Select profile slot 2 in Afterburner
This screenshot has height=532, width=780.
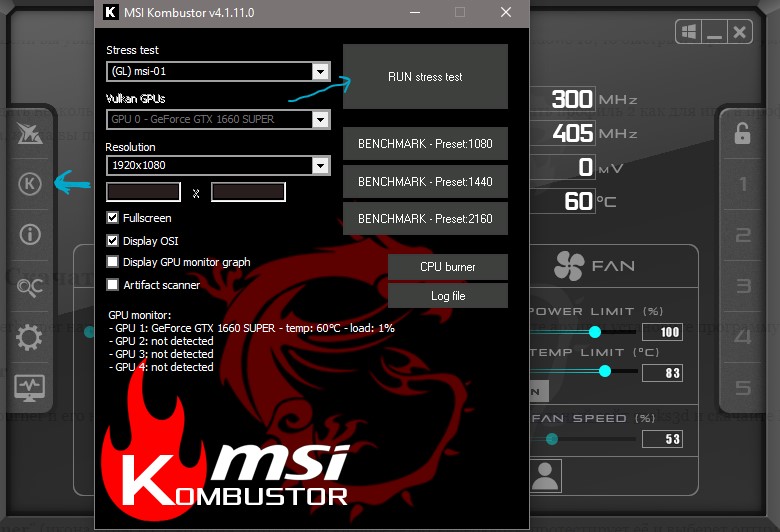tap(743, 235)
